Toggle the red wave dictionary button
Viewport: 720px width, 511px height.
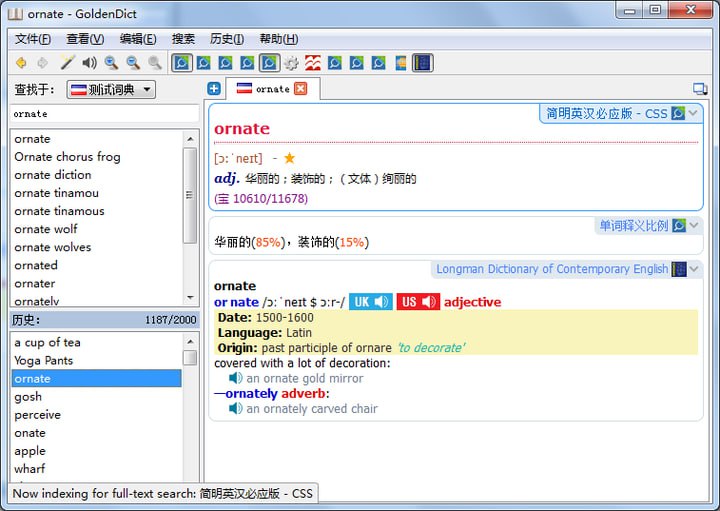point(313,63)
